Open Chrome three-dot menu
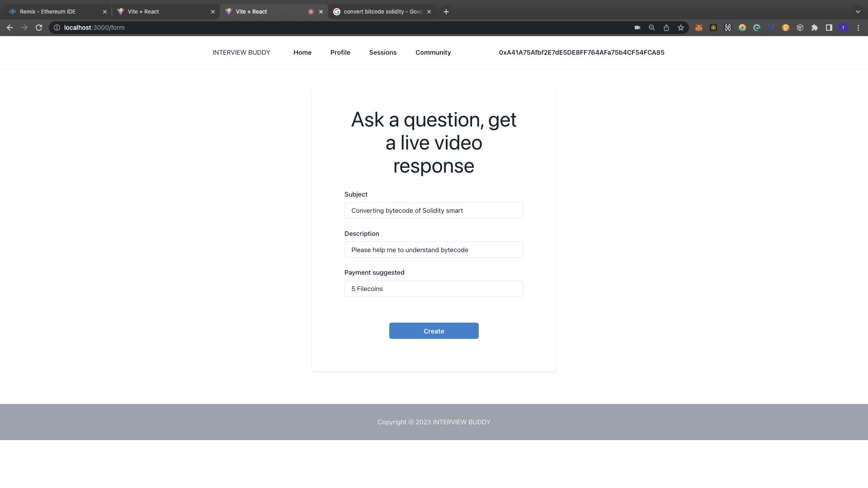The image size is (868, 488). pyautogui.click(x=858, y=28)
